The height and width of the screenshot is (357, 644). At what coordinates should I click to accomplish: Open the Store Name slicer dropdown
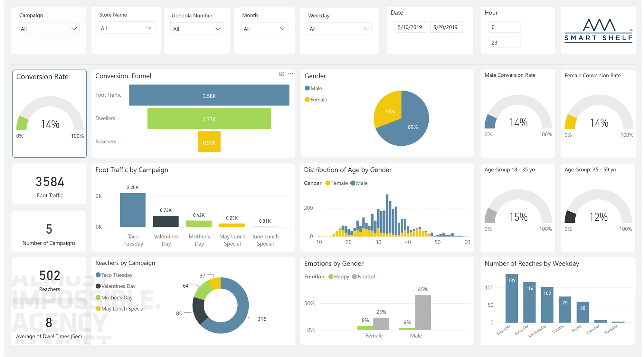tap(149, 28)
